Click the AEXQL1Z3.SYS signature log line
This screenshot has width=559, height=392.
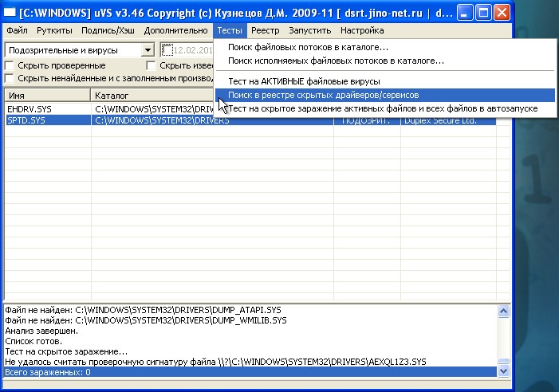click(250, 362)
